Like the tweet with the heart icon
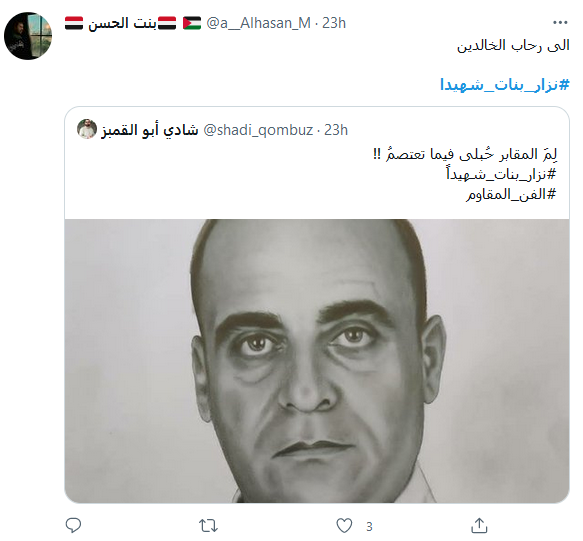 (x=344, y=526)
